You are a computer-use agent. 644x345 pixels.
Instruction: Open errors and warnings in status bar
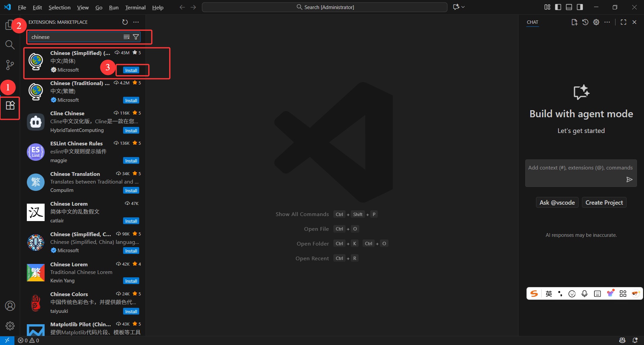(29, 340)
